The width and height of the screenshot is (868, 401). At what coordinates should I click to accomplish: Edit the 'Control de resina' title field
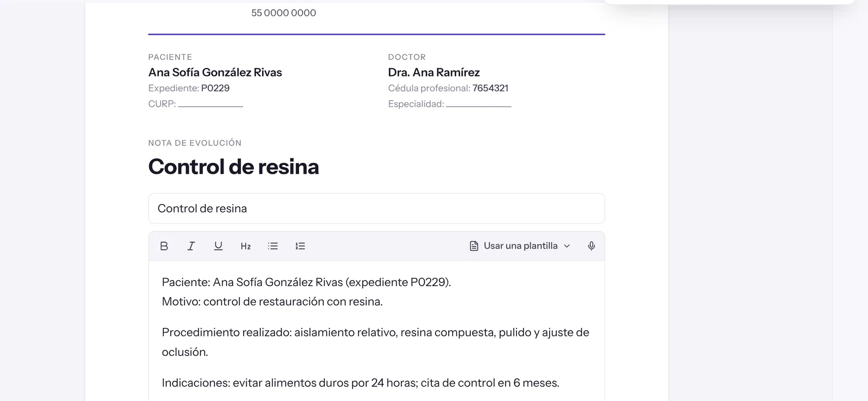(x=376, y=208)
